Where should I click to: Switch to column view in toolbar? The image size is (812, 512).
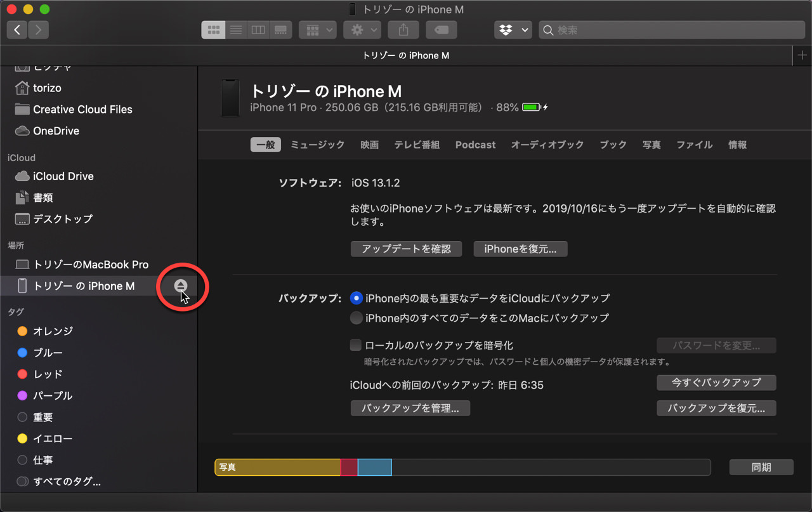click(258, 30)
